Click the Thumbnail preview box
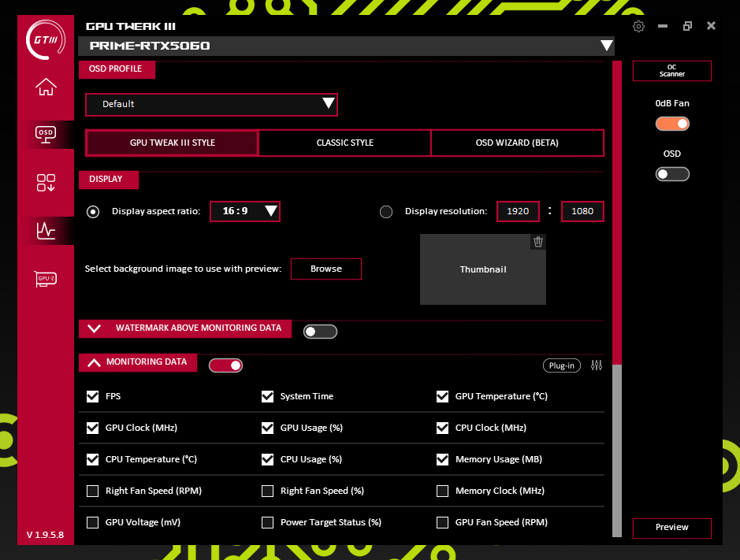This screenshot has height=560, width=740. pyautogui.click(x=483, y=269)
